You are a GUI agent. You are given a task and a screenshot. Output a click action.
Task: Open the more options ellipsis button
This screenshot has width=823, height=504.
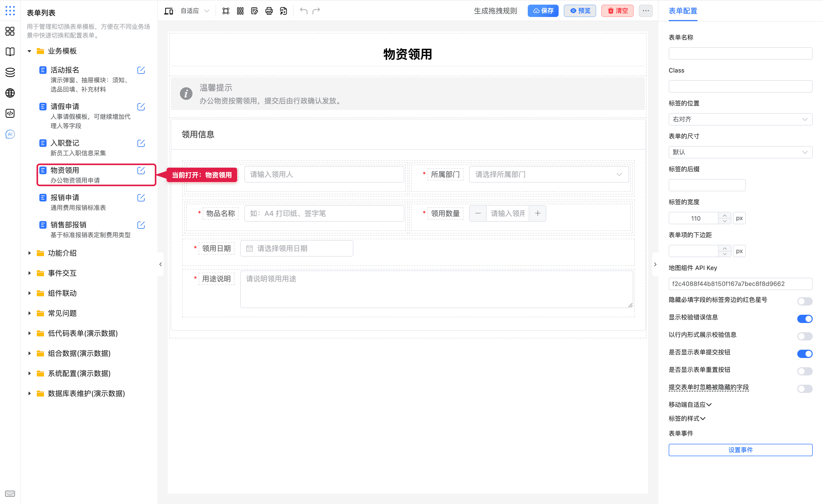point(646,11)
